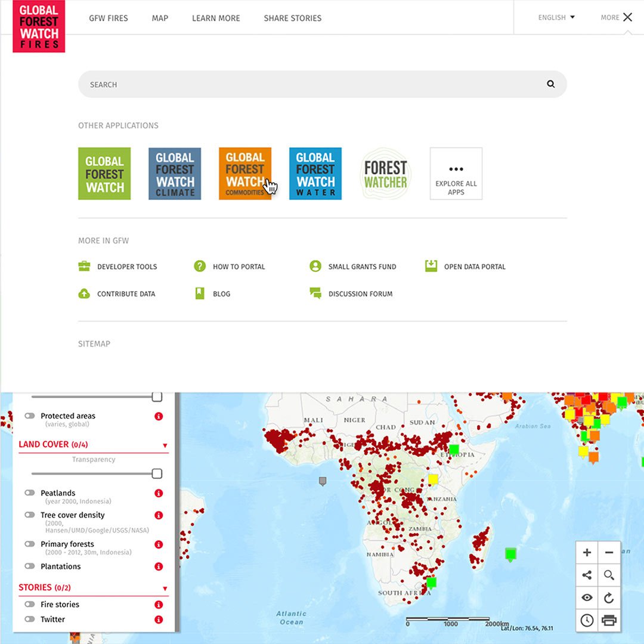The width and height of the screenshot is (644, 644).
Task: Turn on the Plantations layer
Action: (x=30, y=566)
